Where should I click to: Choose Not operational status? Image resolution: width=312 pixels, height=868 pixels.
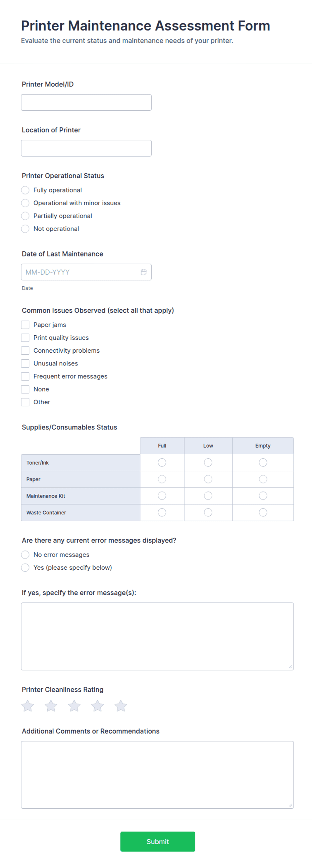point(25,229)
